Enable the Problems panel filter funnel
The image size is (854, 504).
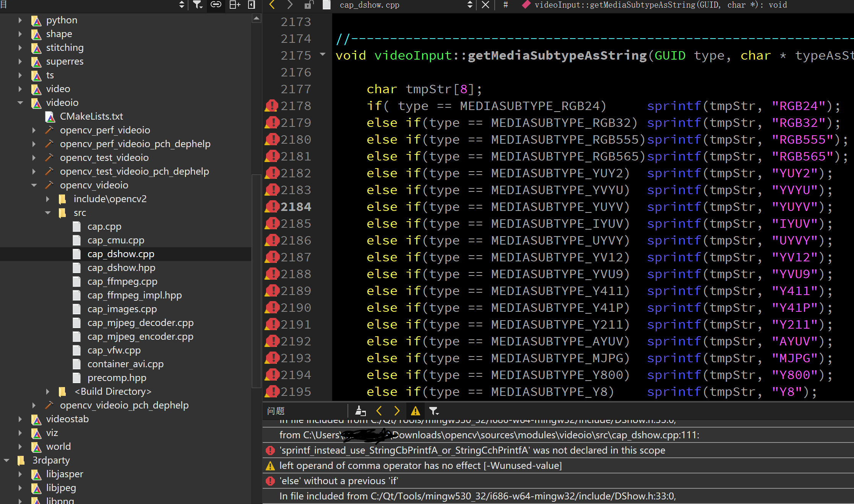434,411
